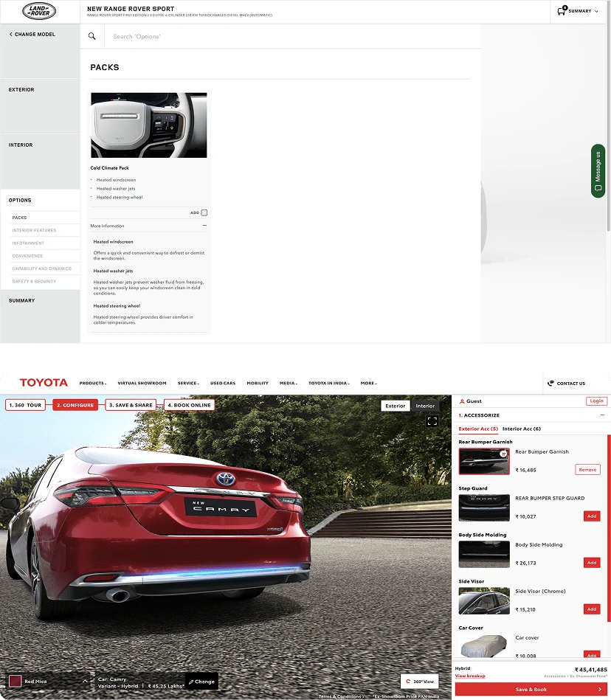611x700 pixels.
Task: Focus the Search 'Options' field
Action: pyautogui.click(x=292, y=36)
